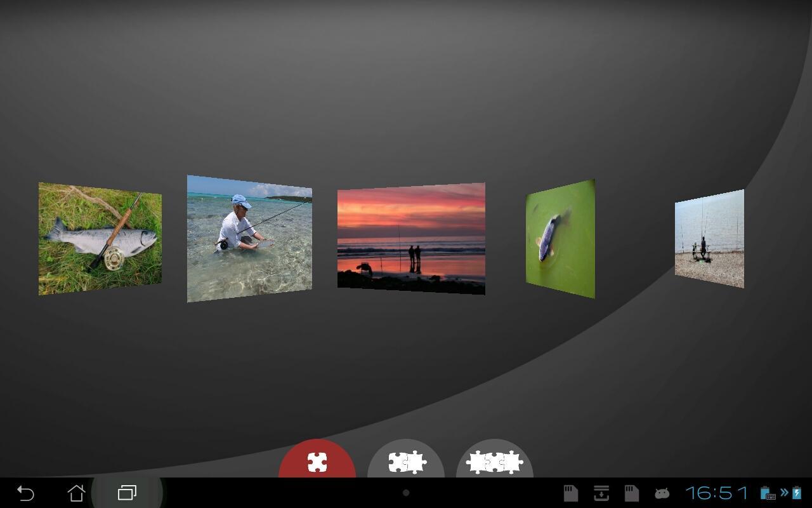This screenshot has height=508, width=812.
Task: Tap the battery with keyboard icon
Action: [767, 493]
